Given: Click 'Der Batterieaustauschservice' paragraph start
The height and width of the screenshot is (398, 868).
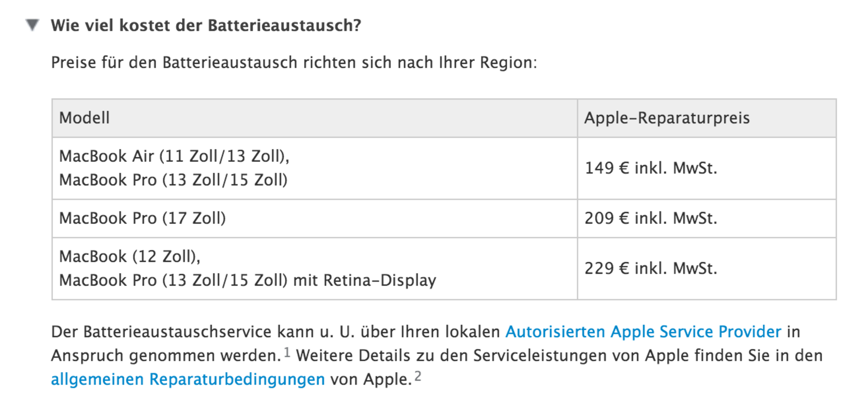Looking at the screenshot, I should pyautogui.click(x=161, y=332).
